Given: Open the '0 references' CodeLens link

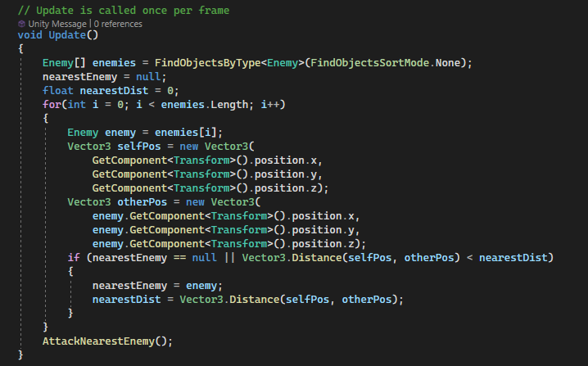Looking at the screenshot, I should [x=118, y=24].
